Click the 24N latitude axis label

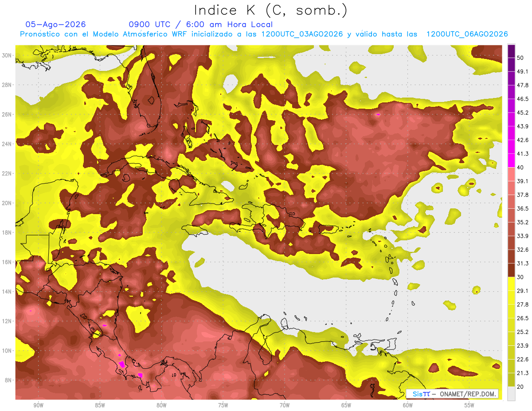pos(7,144)
